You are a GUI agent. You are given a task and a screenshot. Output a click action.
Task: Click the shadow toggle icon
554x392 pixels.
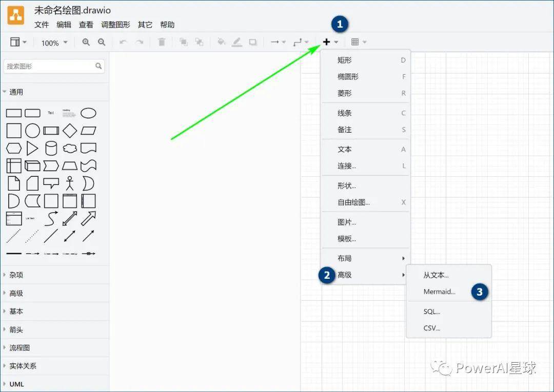tap(252, 42)
